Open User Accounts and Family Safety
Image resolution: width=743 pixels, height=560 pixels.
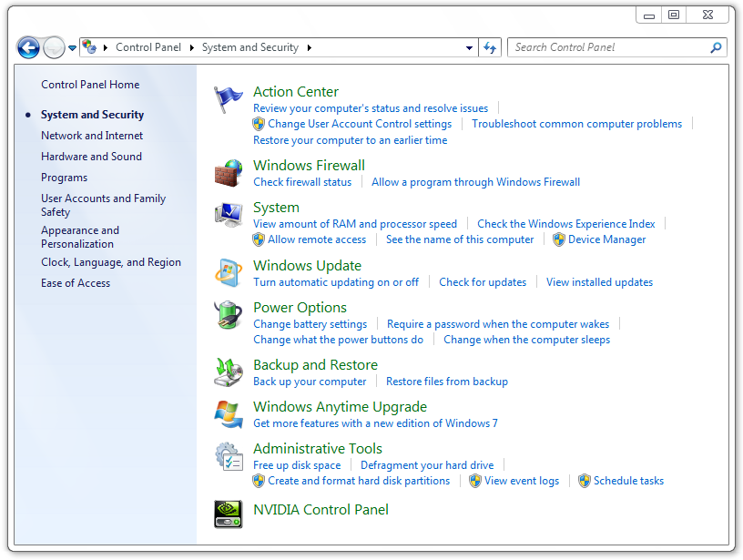[x=103, y=205]
